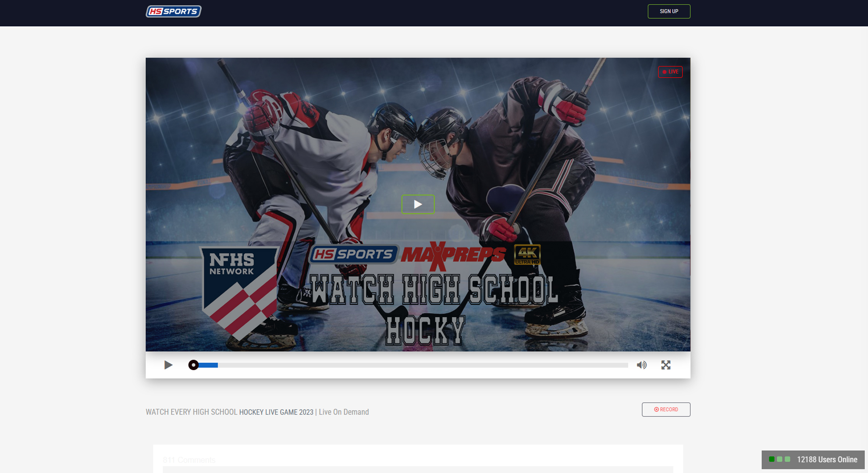Click the HS Sports logo inside video
Viewport: 868px width, 473px height.
point(353,254)
